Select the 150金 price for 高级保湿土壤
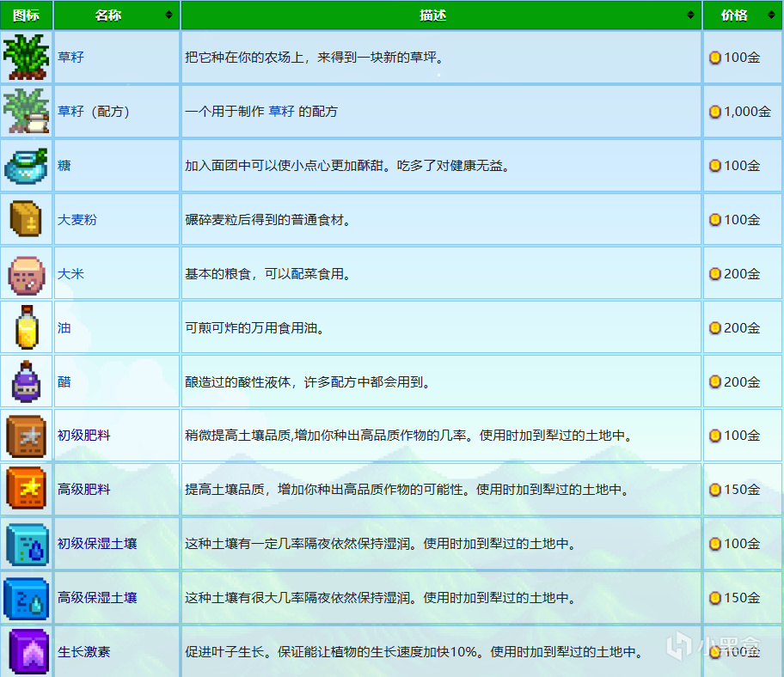 point(742,598)
